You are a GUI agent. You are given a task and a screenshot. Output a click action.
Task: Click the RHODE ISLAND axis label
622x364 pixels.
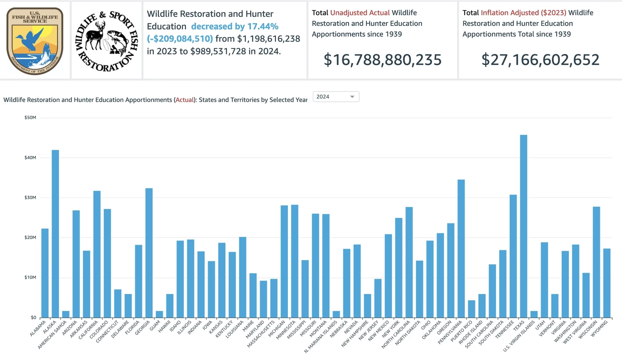coord(470,332)
